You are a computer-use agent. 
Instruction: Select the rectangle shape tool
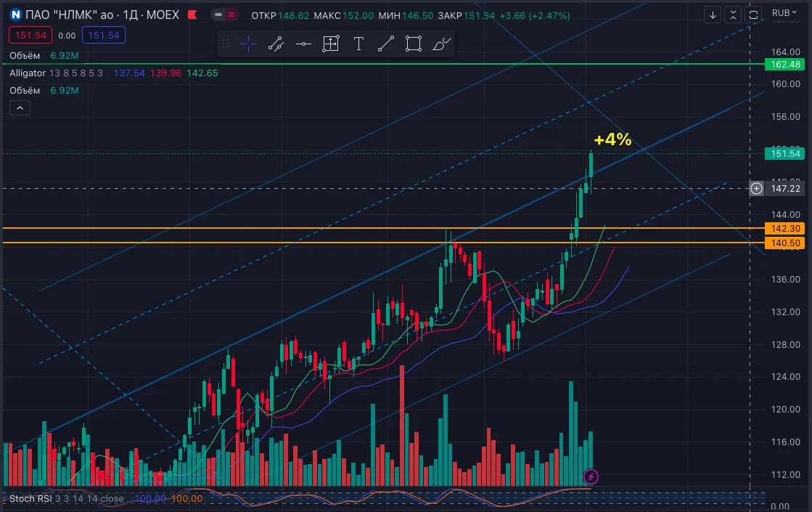pyautogui.click(x=413, y=44)
